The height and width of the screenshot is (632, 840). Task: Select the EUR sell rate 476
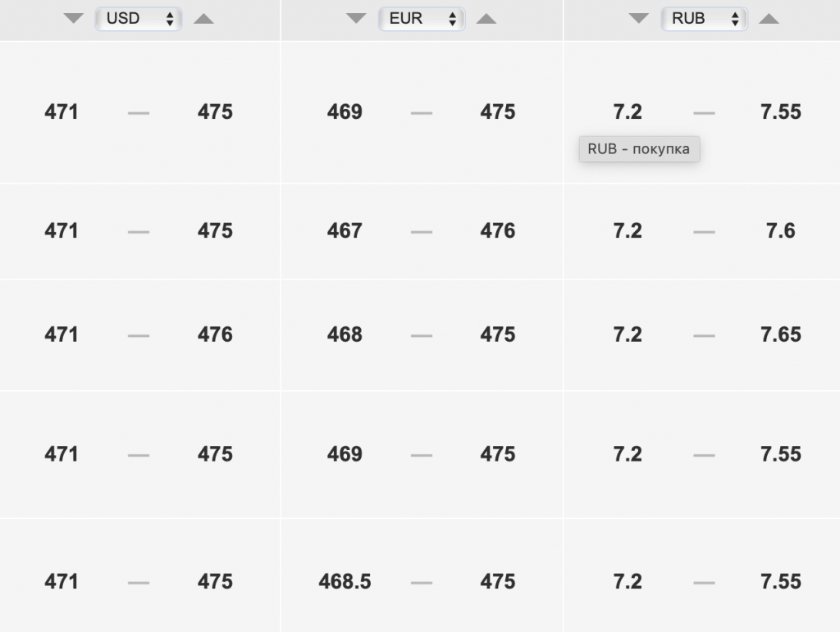pyautogui.click(x=498, y=231)
